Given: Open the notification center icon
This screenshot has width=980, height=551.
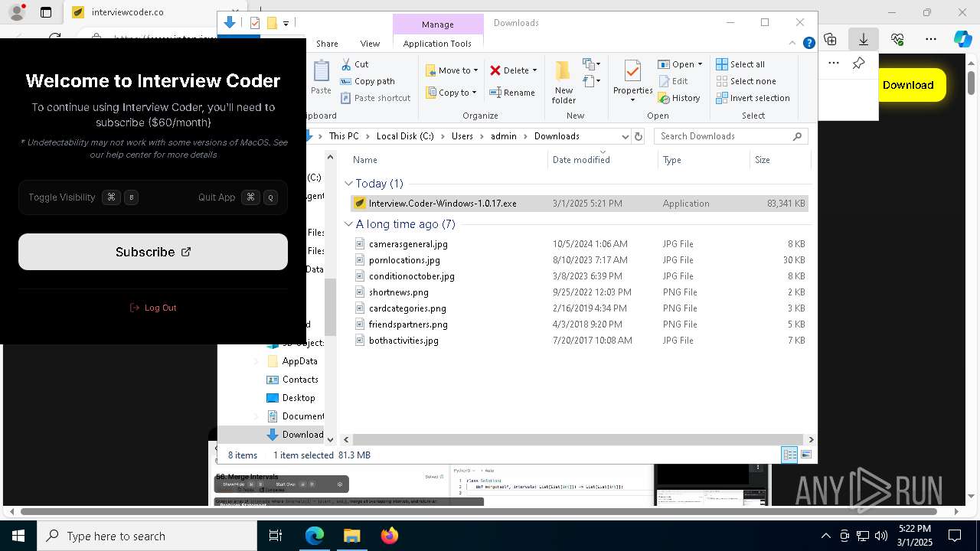Looking at the screenshot, I should pos(955,536).
